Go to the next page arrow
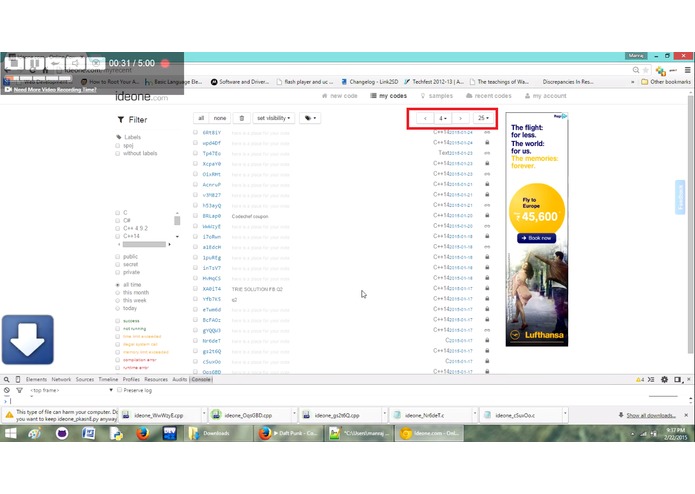 point(460,118)
